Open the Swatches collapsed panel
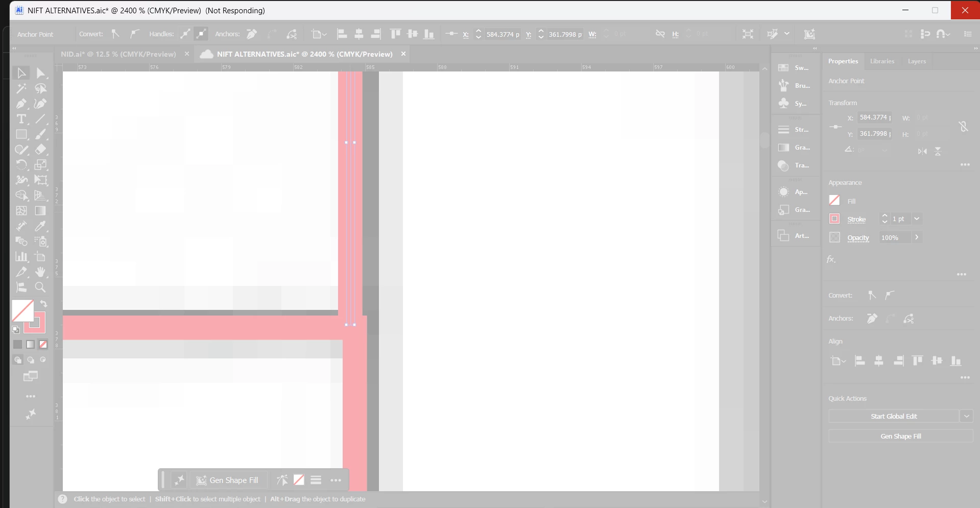Screen dimensions: 980x508 tap(794, 68)
